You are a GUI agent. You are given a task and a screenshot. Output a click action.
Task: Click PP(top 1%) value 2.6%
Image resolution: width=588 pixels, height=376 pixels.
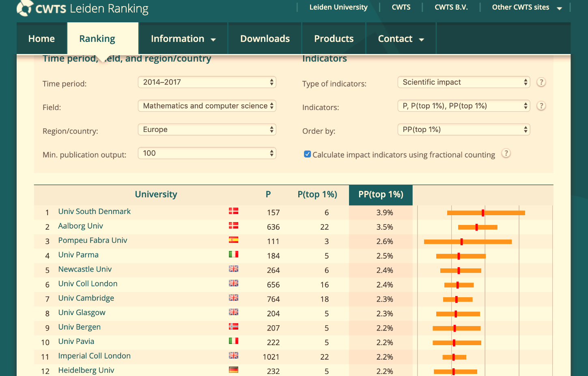click(385, 241)
